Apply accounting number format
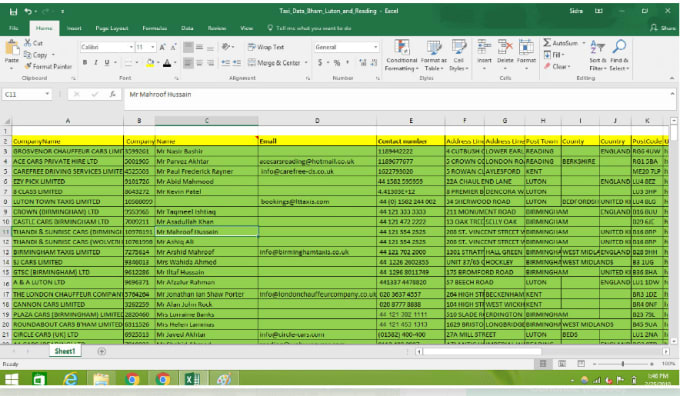680x396 pixels. [320, 63]
